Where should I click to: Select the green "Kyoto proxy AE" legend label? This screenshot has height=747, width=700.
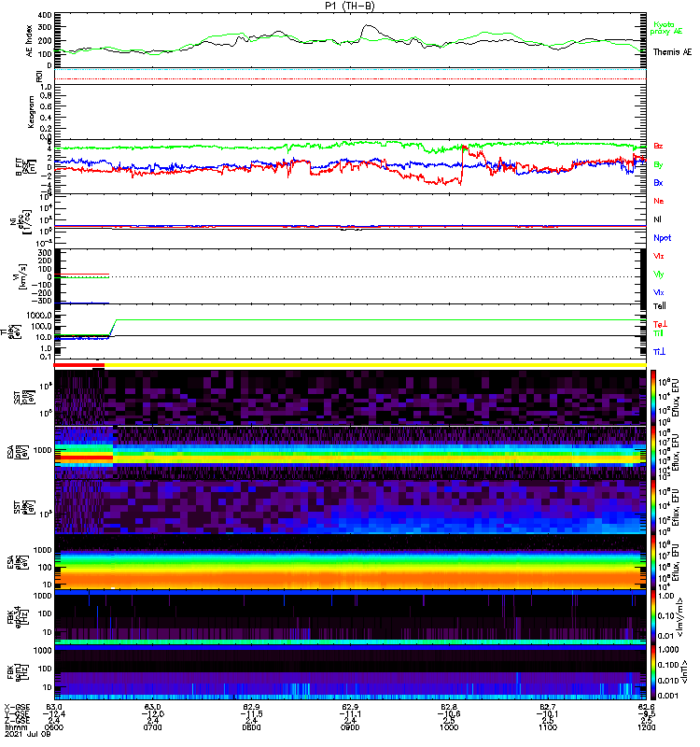[666, 28]
